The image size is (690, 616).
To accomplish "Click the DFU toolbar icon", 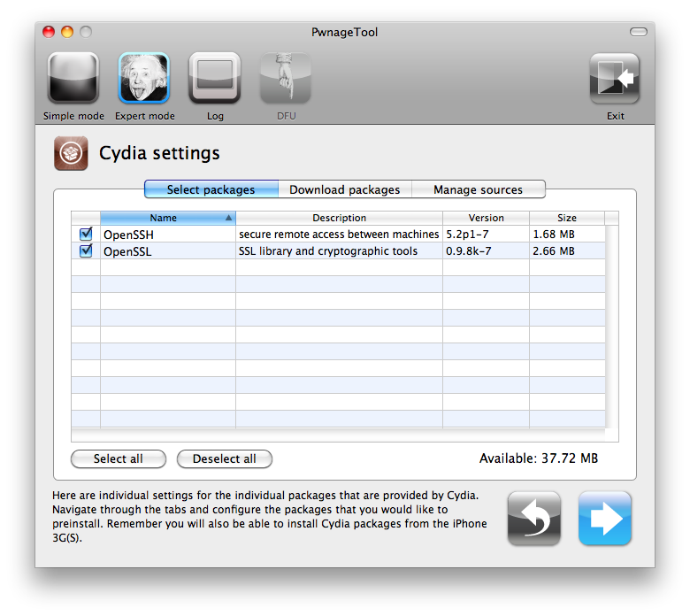I will point(286,78).
